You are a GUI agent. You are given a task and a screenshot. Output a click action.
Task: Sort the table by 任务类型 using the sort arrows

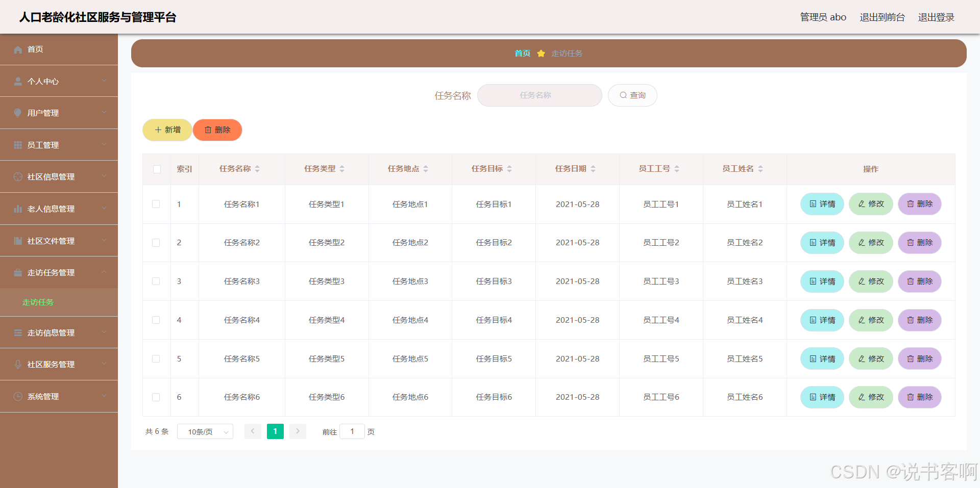[x=342, y=169]
